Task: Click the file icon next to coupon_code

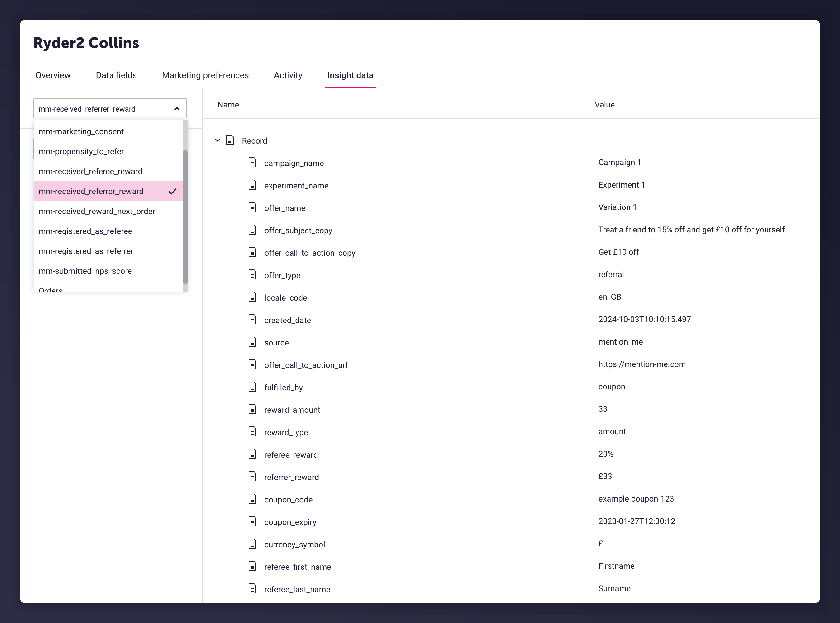Action: tap(252, 499)
